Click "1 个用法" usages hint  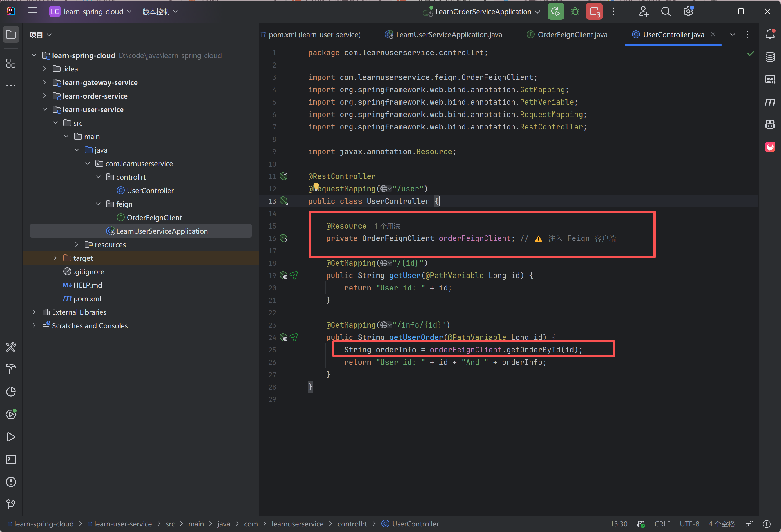[x=387, y=226]
